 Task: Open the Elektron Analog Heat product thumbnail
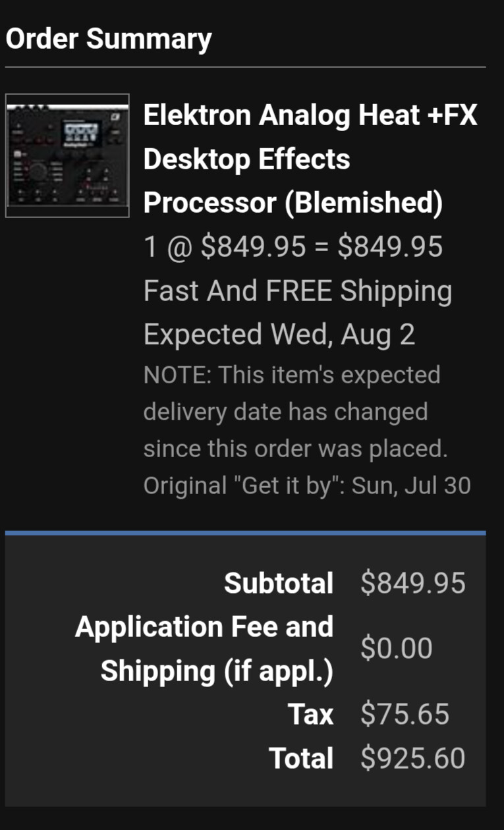67,156
